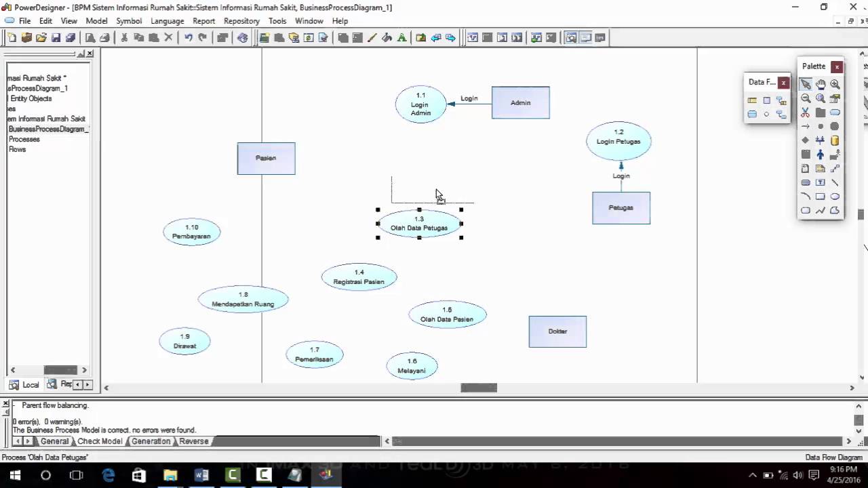Open Microsoft Edge from taskbar
This screenshot has width=868, height=488.
point(108,475)
